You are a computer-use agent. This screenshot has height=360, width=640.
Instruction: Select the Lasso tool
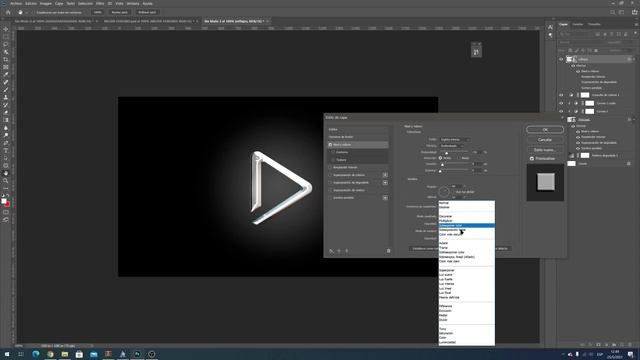click(x=6, y=44)
